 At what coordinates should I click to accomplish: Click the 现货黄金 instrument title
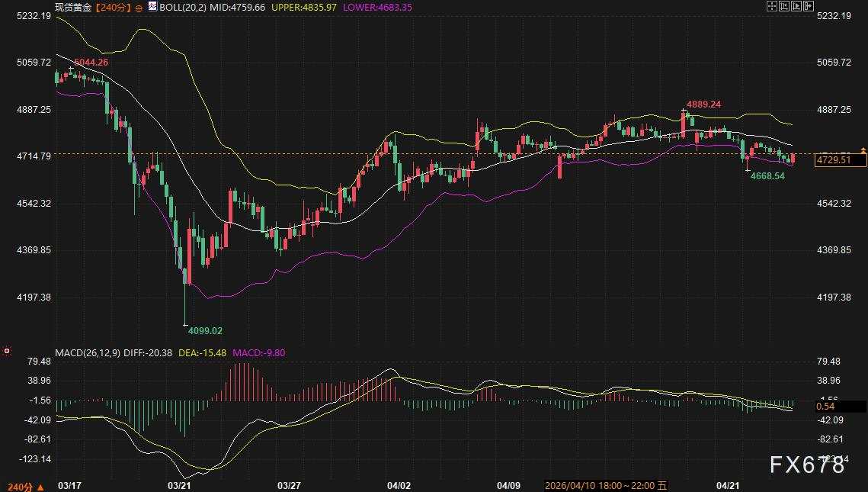74,7
